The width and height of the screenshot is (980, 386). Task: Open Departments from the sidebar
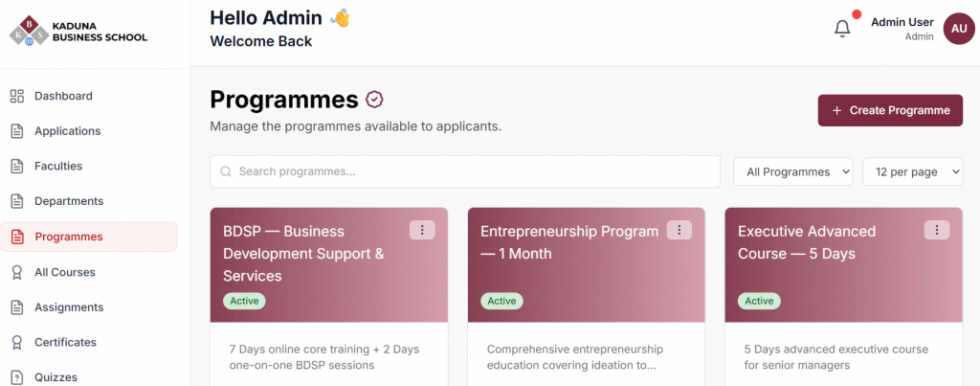point(69,201)
